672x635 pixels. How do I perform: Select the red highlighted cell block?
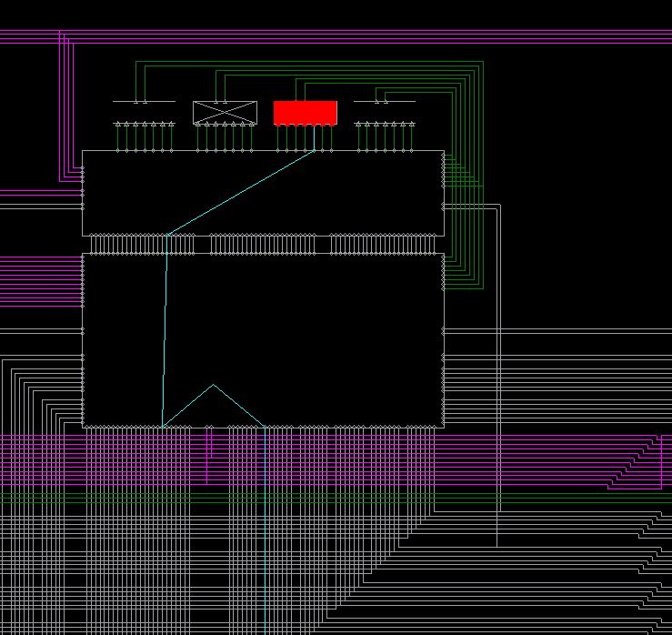point(305,112)
